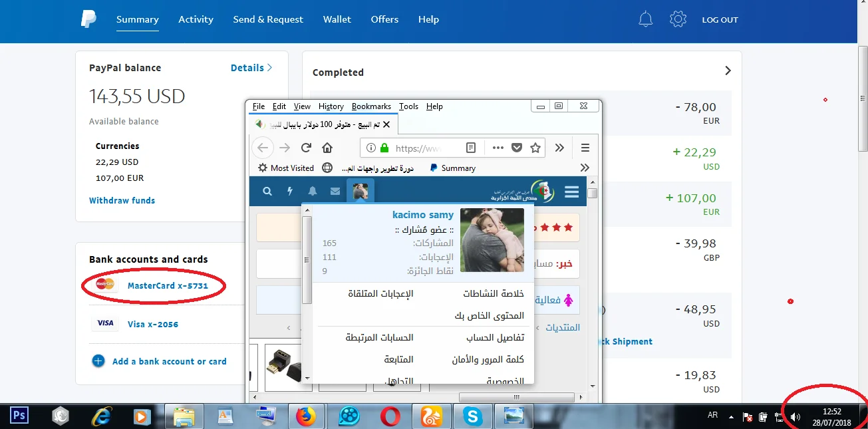Select MasterCard x-5731 card
The width and height of the screenshot is (868, 429).
(x=168, y=286)
